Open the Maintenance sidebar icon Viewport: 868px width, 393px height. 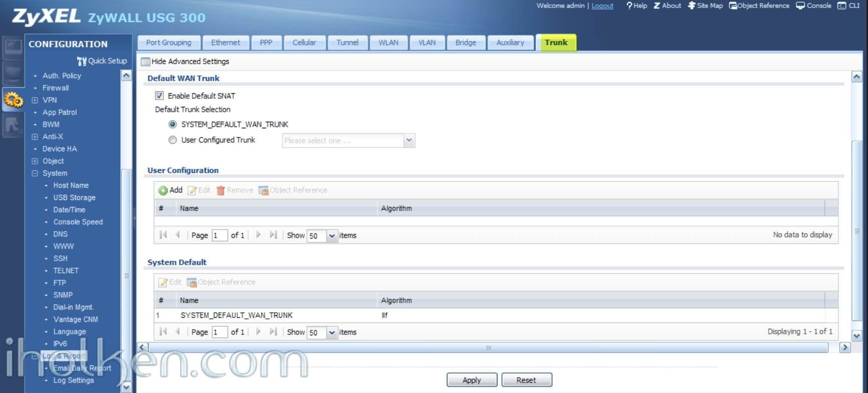pyautogui.click(x=13, y=124)
